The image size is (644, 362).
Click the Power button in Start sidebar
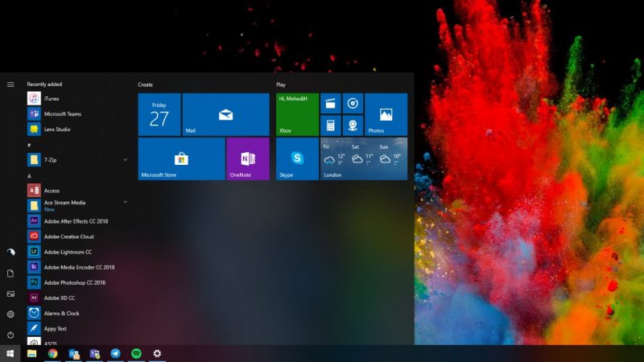tap(10, 335)
